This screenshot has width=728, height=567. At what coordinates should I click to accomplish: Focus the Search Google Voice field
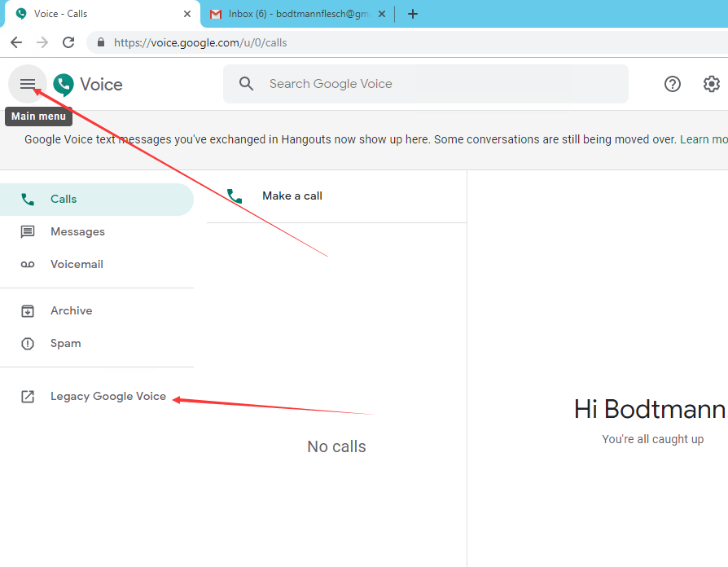[426, 84]
